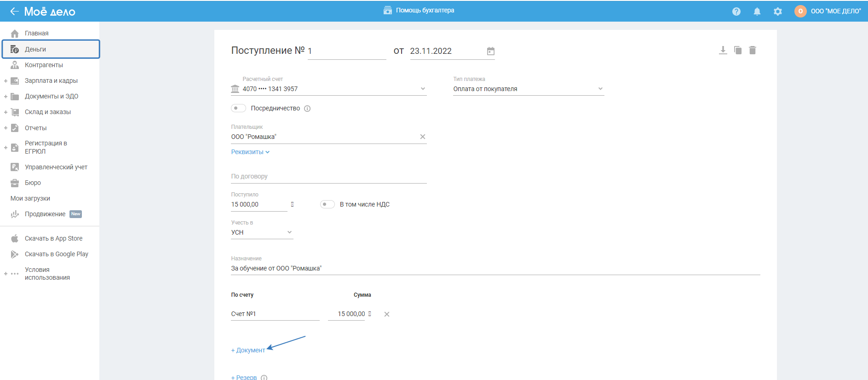Open Помощь бухгалтера link
Screen dimensions: 868x380
click(x=419, y=10)
